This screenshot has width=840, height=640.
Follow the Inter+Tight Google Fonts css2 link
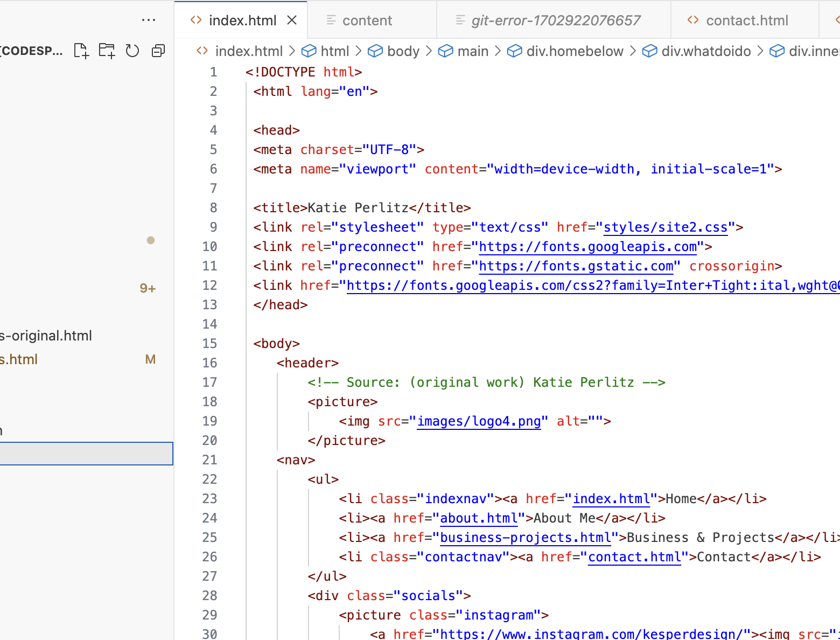(593, 286)
